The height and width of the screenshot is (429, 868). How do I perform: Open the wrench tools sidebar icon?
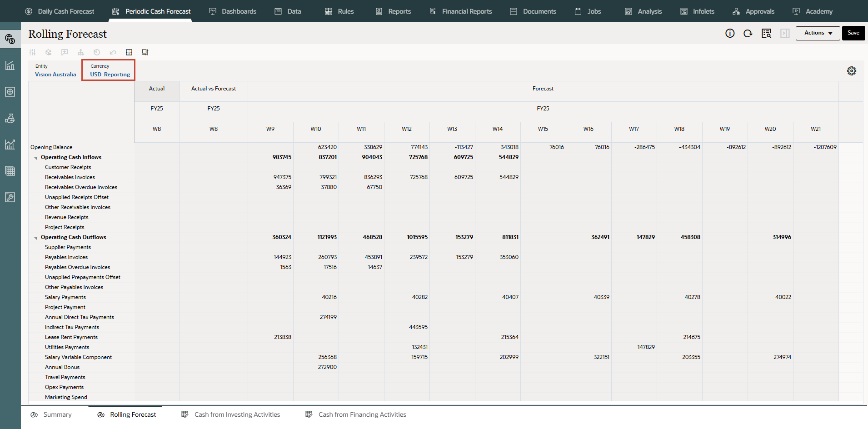pyautogui.click(x=10, y=197)
